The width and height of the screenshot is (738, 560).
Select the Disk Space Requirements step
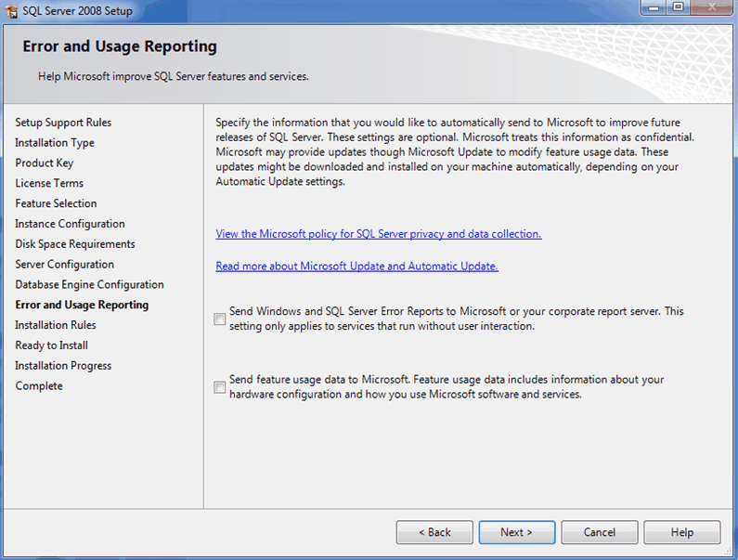(x=75, y=244)
